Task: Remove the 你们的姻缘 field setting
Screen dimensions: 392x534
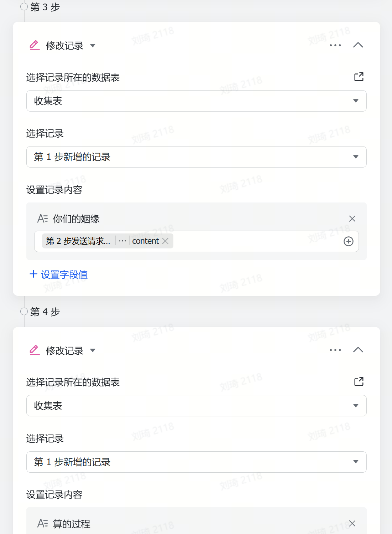Action: click(x=352, y=219)
